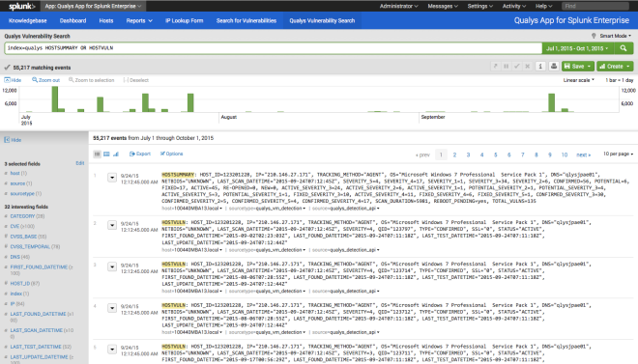Screen dimensions: 638x364
Task: Expand event 4 details arrow
Action: pyautogui.click(x=112, y=308)
